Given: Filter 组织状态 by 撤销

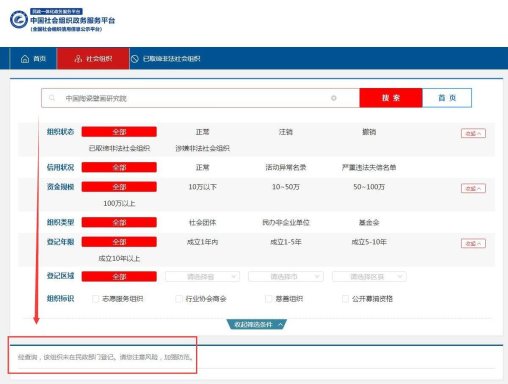Looking at the screenshot, I should [369, 132].
